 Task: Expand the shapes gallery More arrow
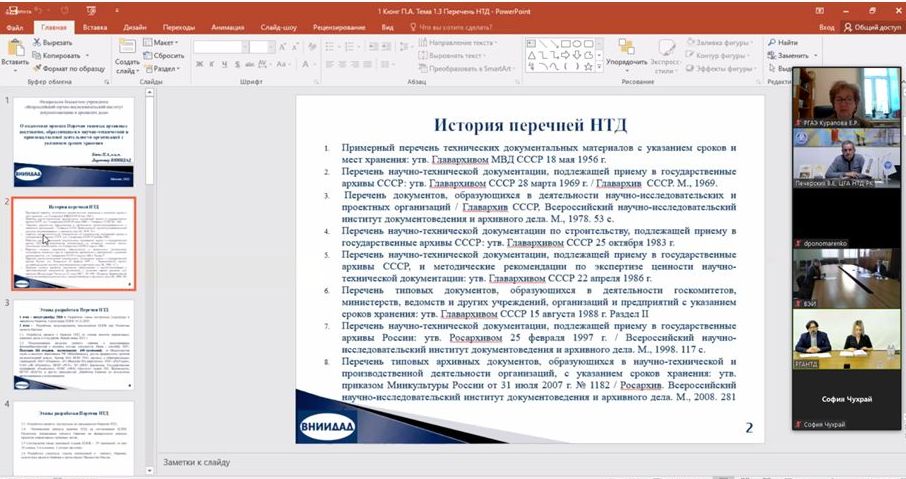(599, 67)
